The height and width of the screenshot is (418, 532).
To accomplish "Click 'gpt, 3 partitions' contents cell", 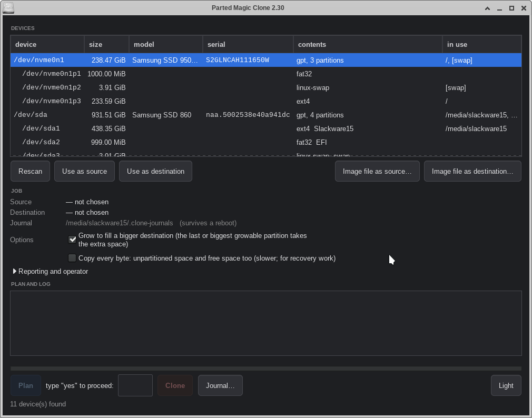I will click(320, 61).
